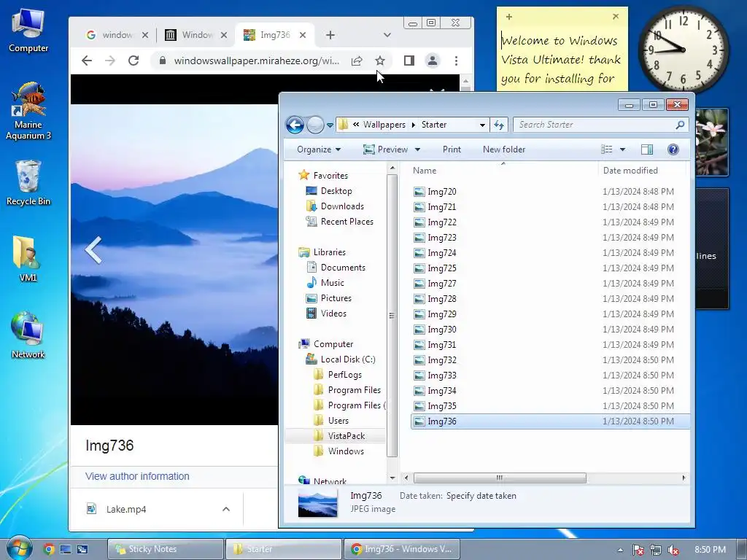Viewport: 747px width, 560px height.
Task: Open the address bar history dropdown
Action: [482, 125]
